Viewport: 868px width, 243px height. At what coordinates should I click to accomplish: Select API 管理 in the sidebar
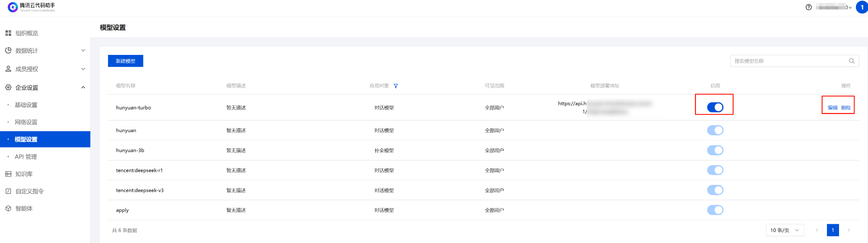tap(25, 157)
